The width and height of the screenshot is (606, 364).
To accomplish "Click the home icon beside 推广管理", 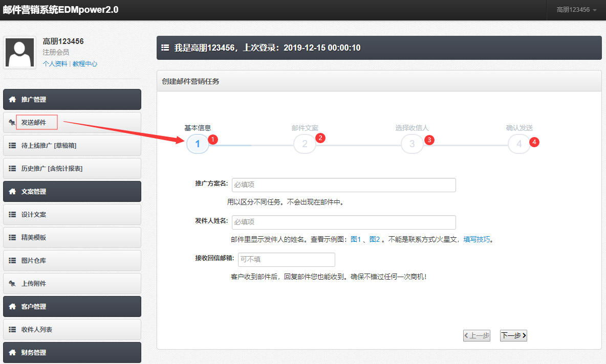I will 12,100.
